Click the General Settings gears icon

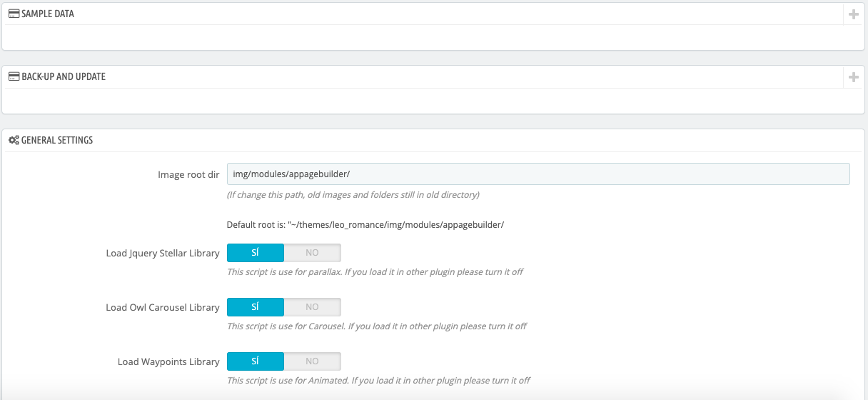pos(14,140)
